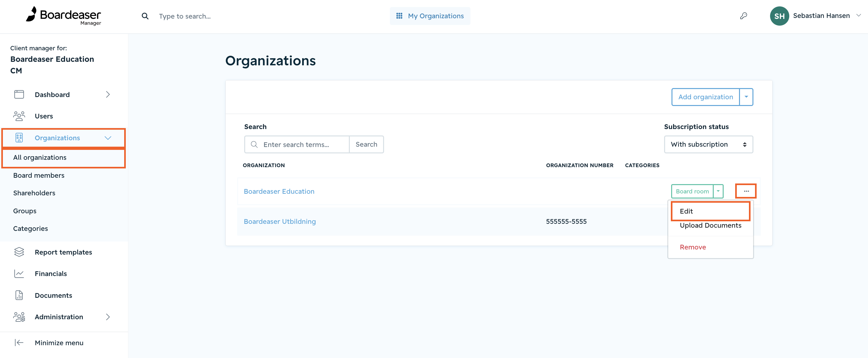This screenshot has width=868, height=358.
Task: Click the Users sidebar icon
Action: [19, 116]
